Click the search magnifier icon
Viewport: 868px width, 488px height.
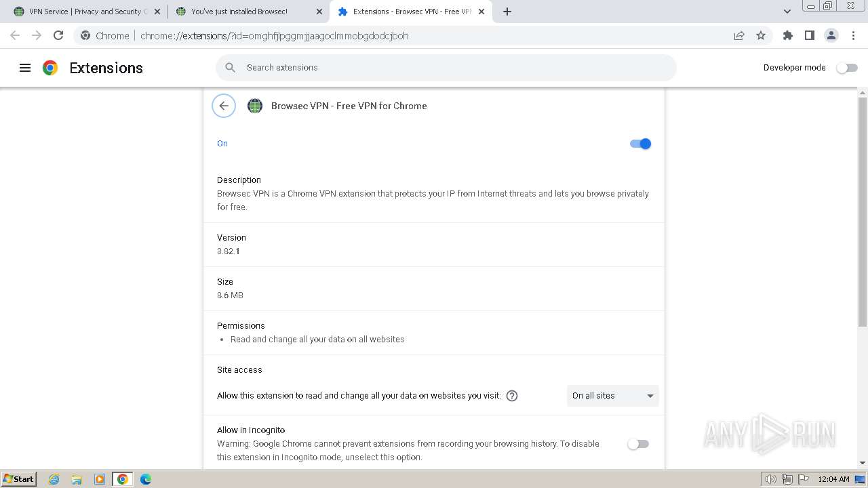pyautogui.click(x=231, y=68)
